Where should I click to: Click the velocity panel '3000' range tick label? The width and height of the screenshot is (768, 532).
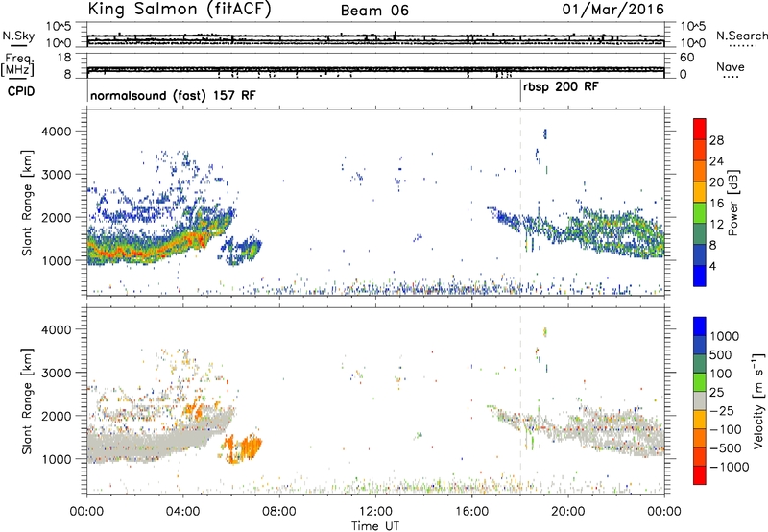[x=56, y=373]
